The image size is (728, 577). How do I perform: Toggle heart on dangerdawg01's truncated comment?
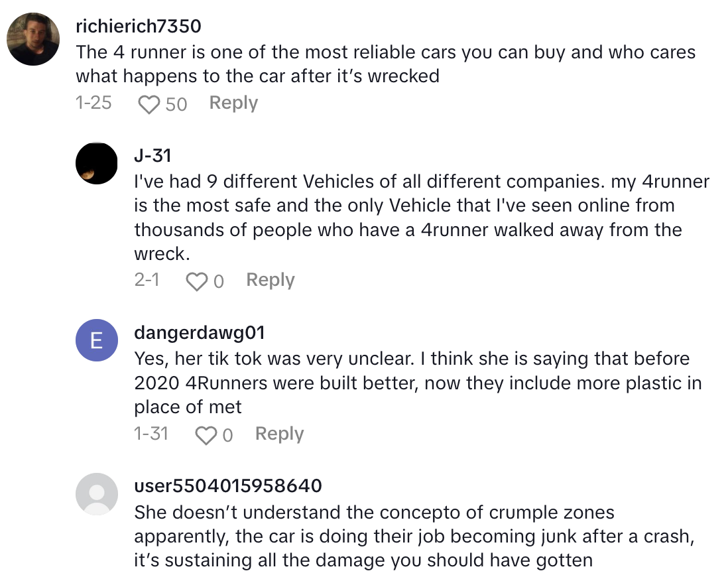pos(207,434)
